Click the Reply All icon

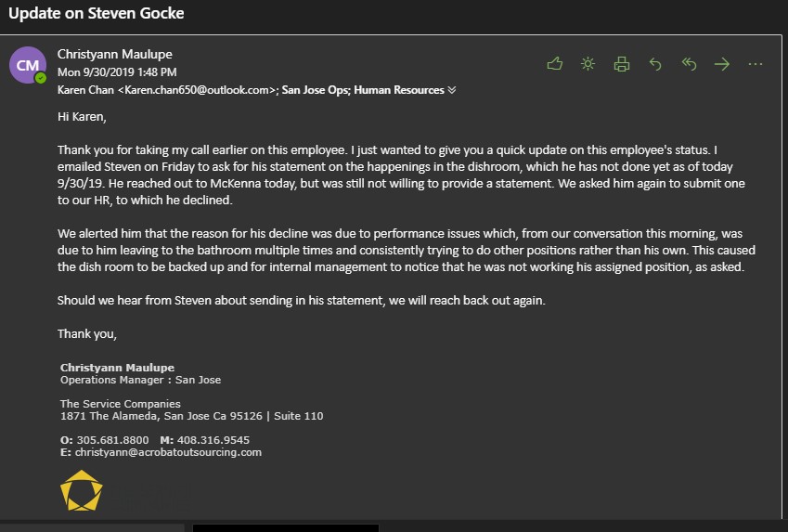(689, 64)
